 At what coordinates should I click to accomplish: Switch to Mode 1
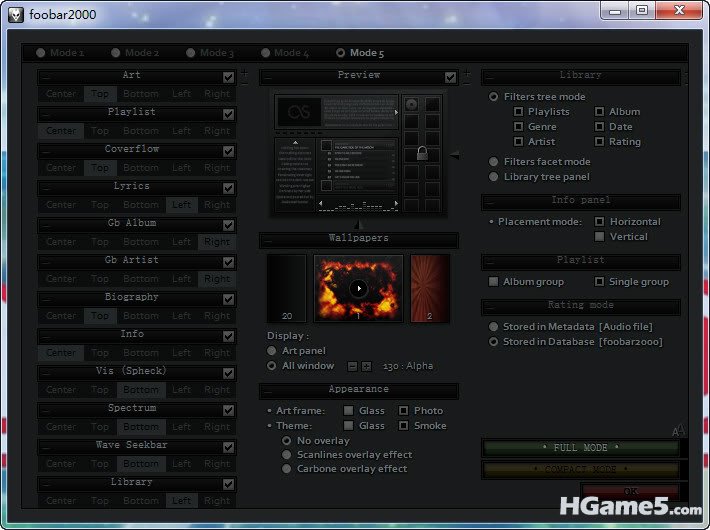click(x=41, y=53)
